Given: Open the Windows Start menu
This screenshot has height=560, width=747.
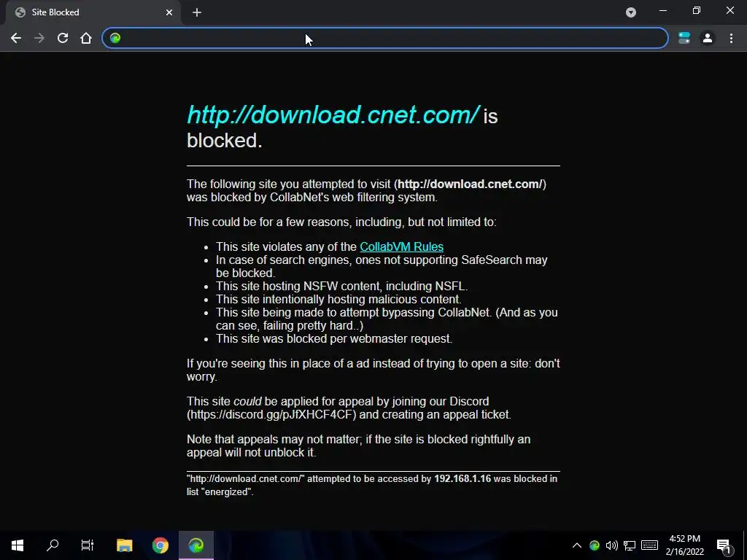Looking at the screenshot, I should [18, 545].
